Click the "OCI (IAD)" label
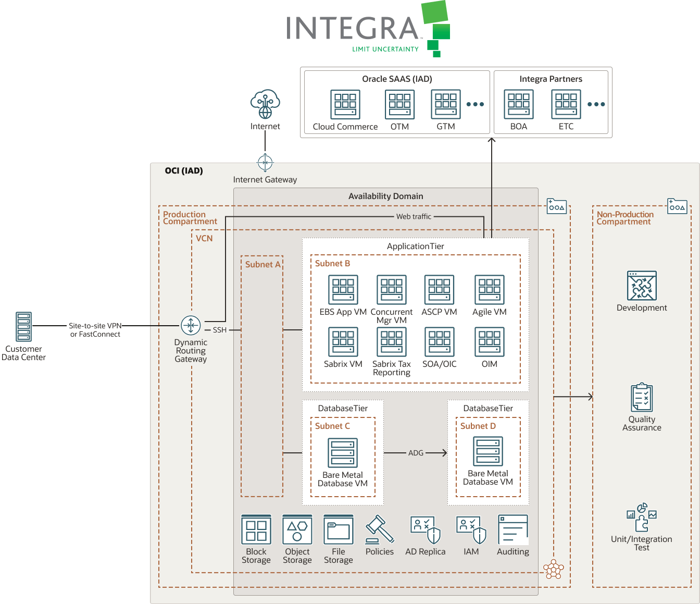The height and width of the screenshot is (604, 700). pos(184,171)
